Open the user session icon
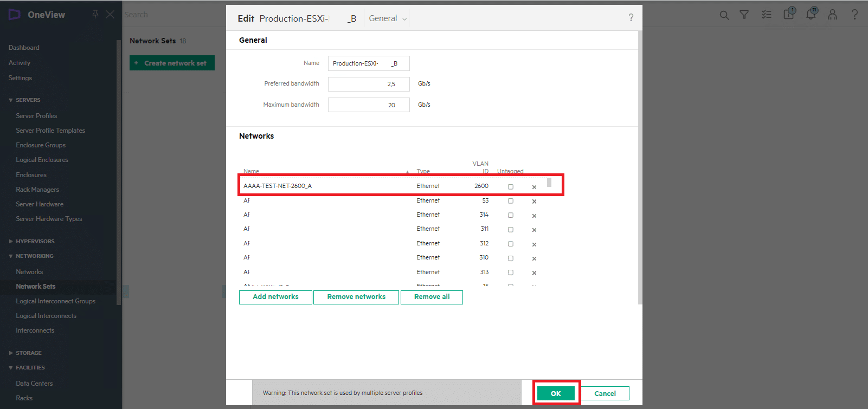The width and height of the screenshot is (868, 409). pos(832,15)
